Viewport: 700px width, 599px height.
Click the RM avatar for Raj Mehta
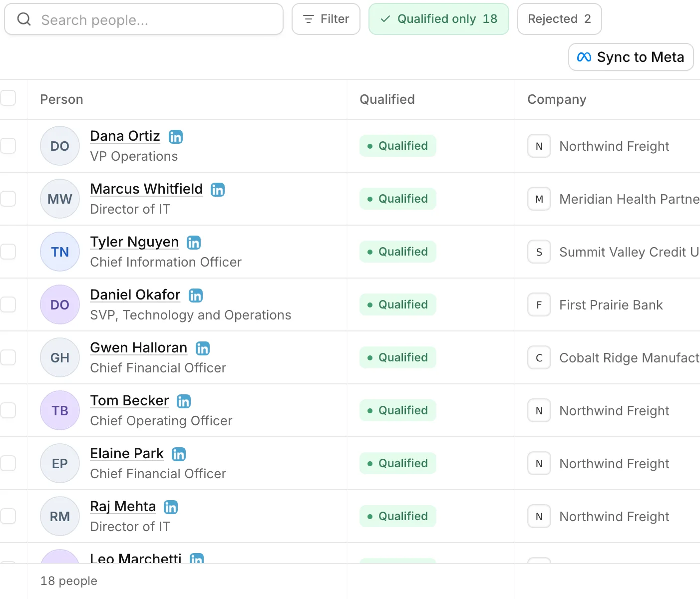point(60,516)
